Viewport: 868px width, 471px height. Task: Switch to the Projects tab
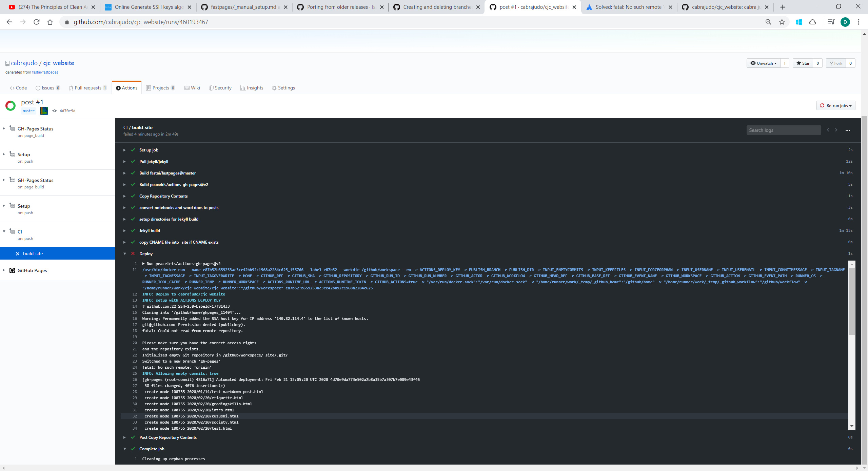tap(160, 88)
